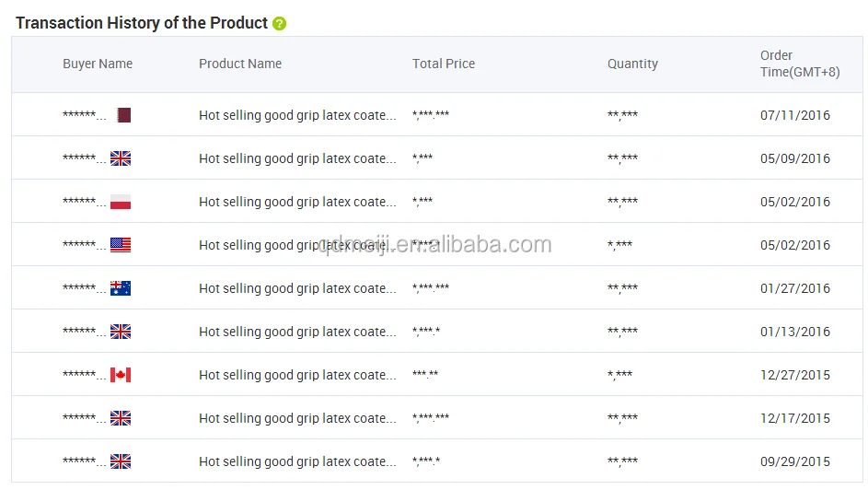Click the Qatar flag in first row
868x490 pixels.
tap(123, 115)
